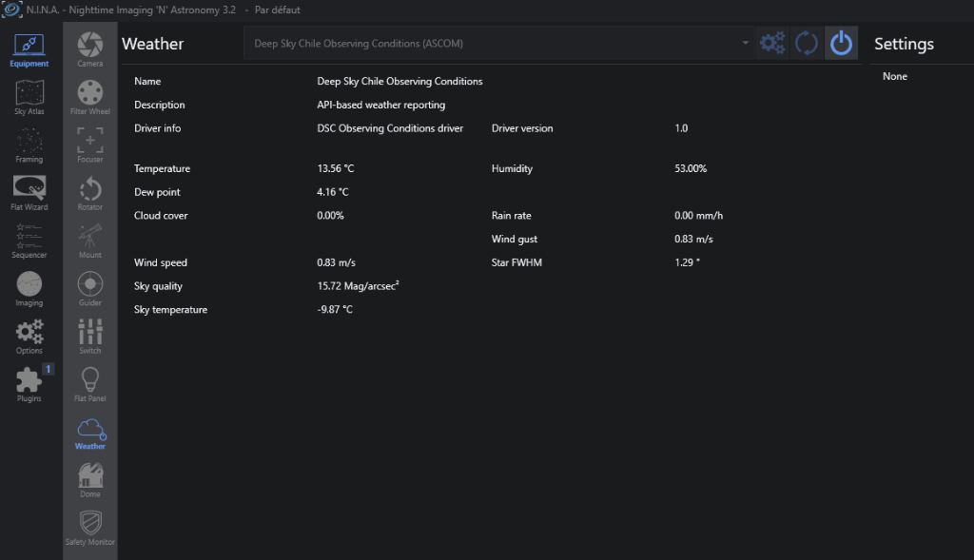The image size is (974, 560).
Task: Click 'DSC Observing Conditions driver' text
Action: click(390, 128)
